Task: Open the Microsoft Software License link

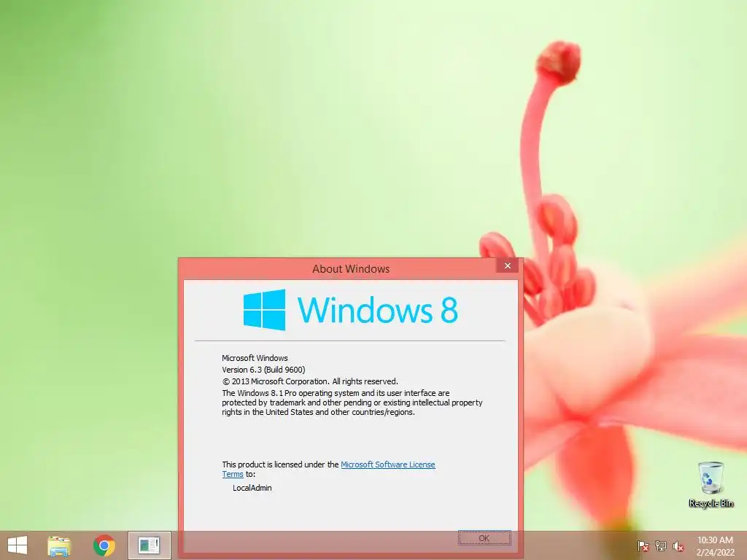Action: click(x=388, y=464)
